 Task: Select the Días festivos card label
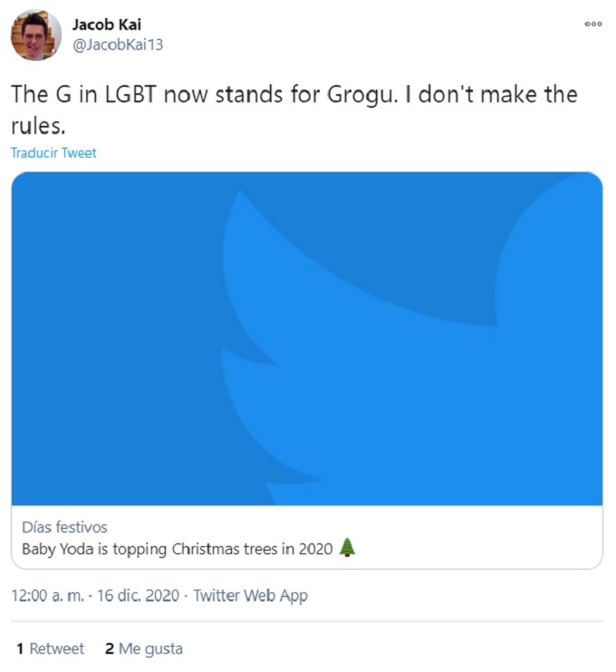tap(64, 527)
